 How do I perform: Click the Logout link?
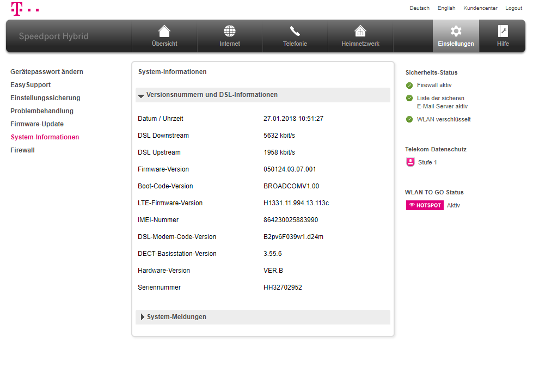click(x=513, y=8)
